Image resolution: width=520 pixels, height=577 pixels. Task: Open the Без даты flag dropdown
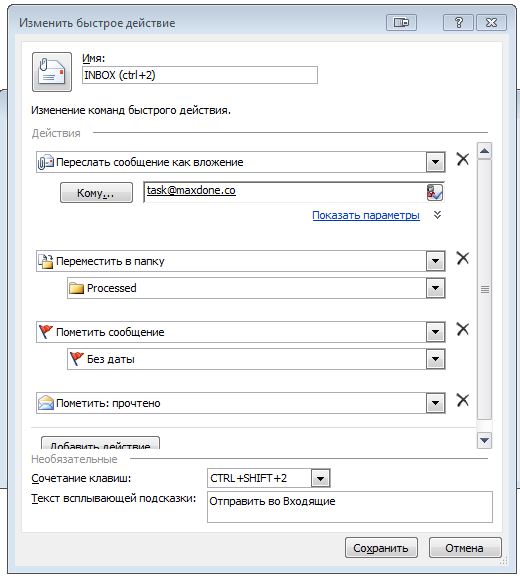coord(435,359)
